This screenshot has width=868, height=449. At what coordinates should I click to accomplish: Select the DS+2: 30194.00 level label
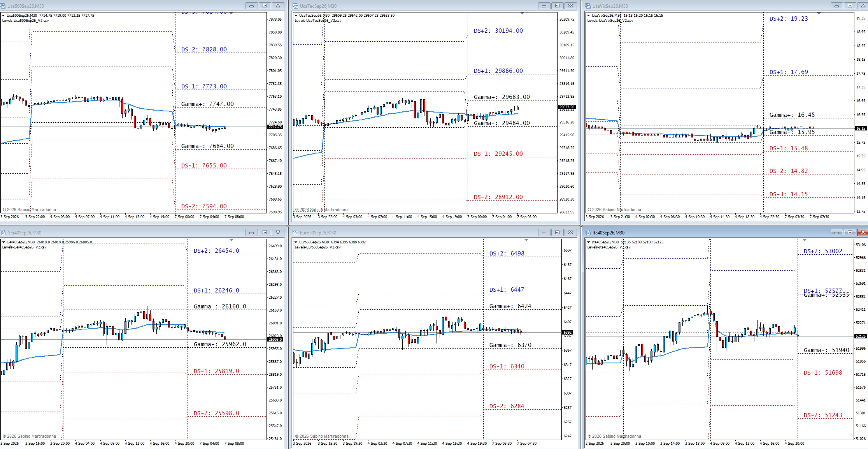click(x=498, y=31)
